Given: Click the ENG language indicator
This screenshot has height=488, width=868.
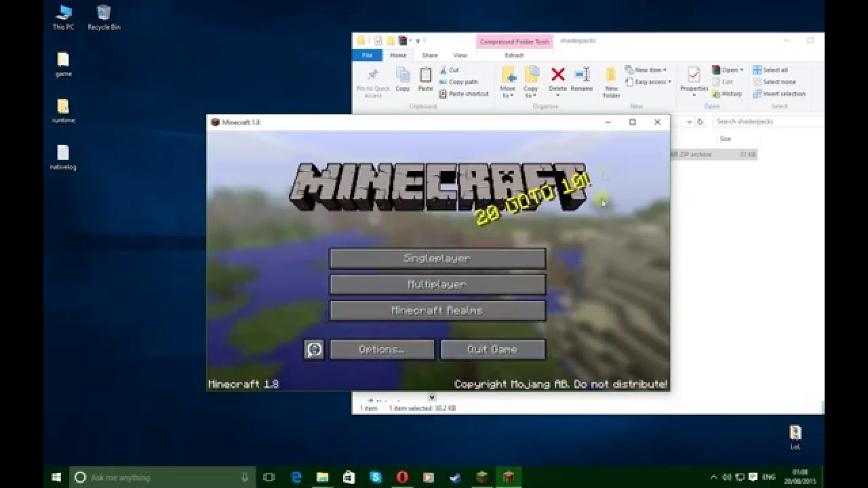Looking at the screenshot, I should click(768, 477).
